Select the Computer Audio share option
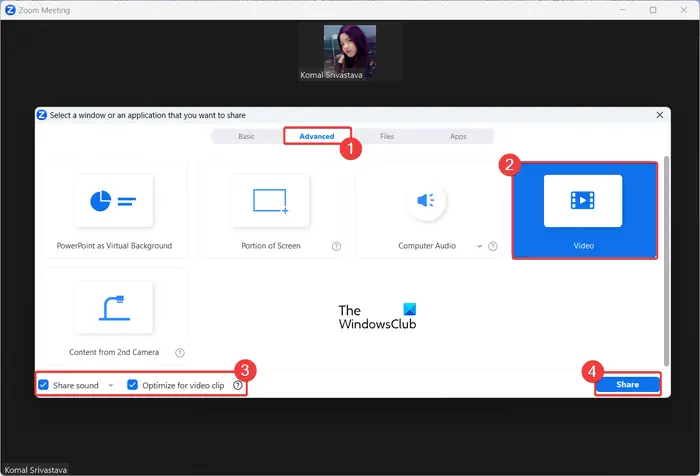The width and height of the screenshot is (700, 476). click(427, 211)
